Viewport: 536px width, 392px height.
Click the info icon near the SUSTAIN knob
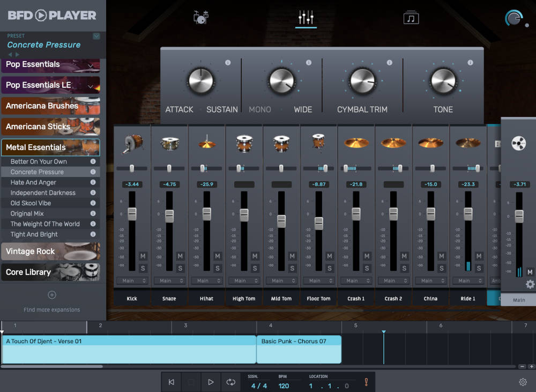tap(227, 62)
